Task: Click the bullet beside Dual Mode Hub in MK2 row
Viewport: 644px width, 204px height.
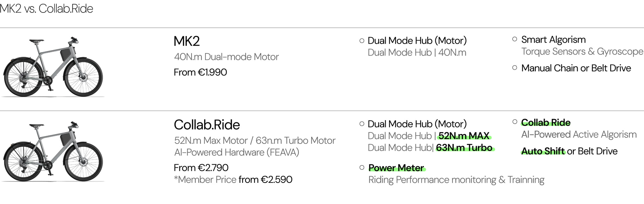Action: tap(362, 41)
